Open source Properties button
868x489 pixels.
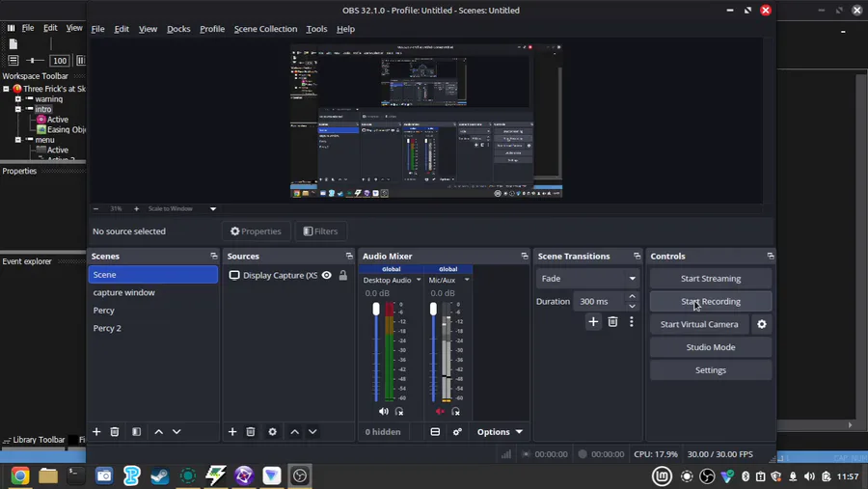[256, 231]
